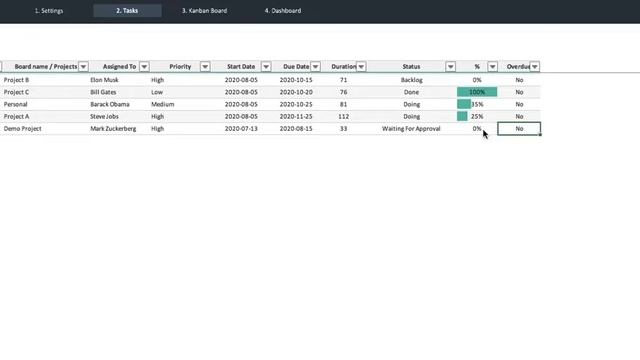Open Start Date filter dropdown
This screenshot has height=360, width=640.
tap(266, 67)
